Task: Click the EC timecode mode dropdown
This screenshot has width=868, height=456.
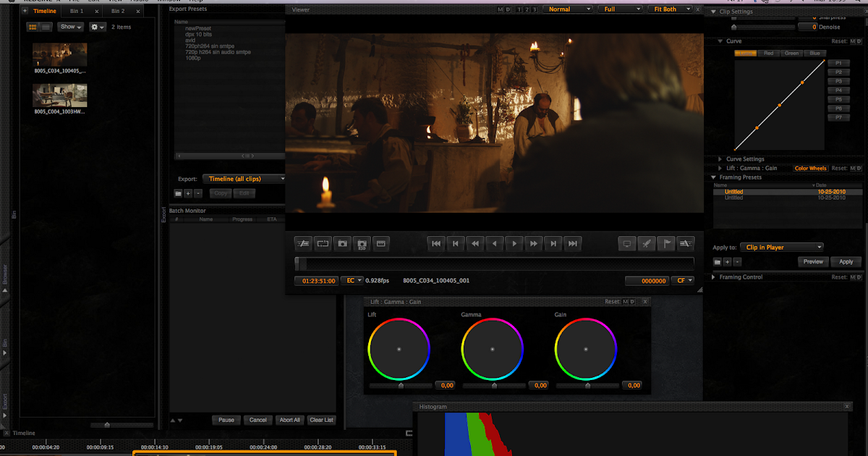Action: pos(352,280)
